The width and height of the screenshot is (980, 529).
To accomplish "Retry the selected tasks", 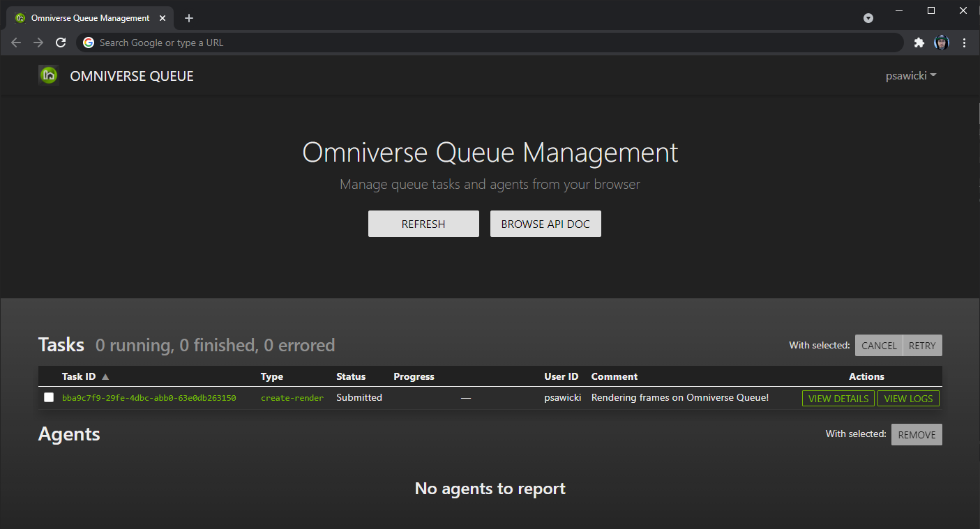I will pos(922,346).
